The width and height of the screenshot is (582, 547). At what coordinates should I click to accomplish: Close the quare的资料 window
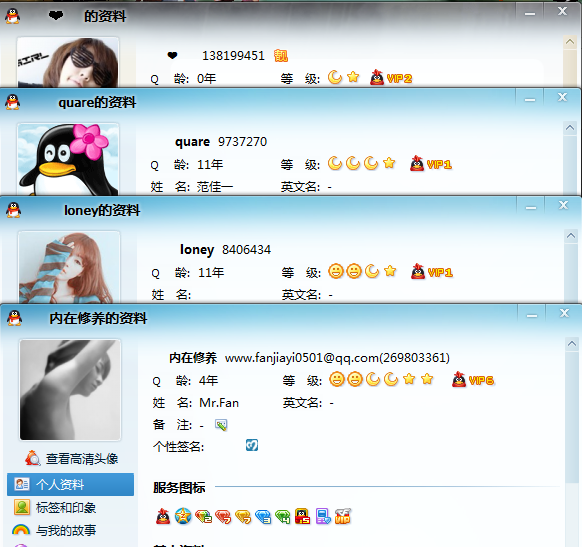[x=562, y=97]
